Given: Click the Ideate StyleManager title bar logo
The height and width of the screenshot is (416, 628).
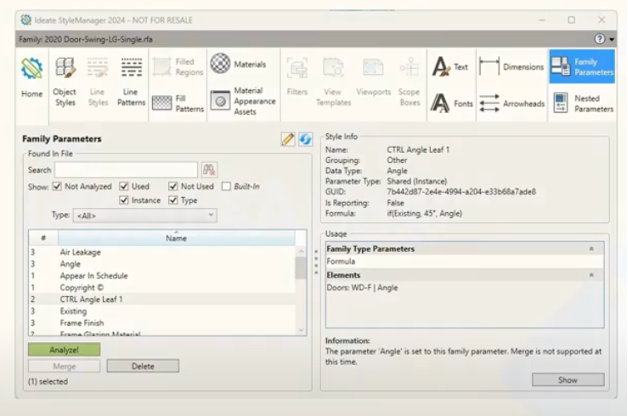Looking at the screenshot, I should point(26,20).
